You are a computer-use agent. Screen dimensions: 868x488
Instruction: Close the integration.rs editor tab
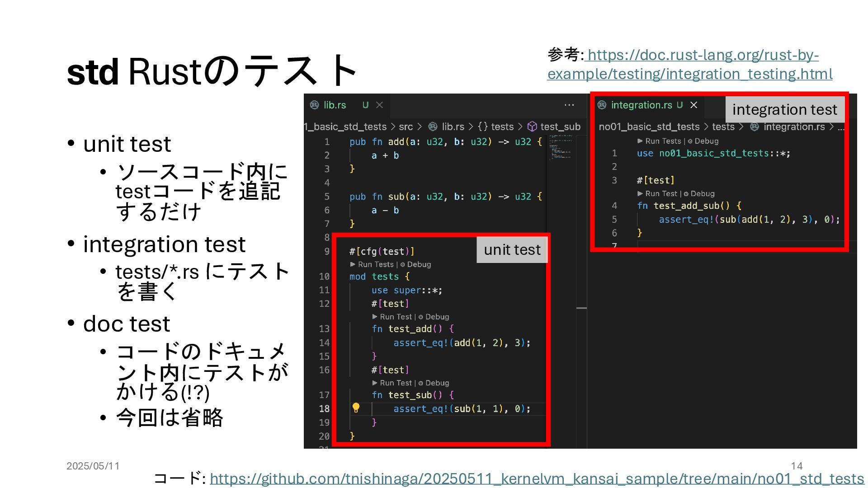click(x=694, y=105)
